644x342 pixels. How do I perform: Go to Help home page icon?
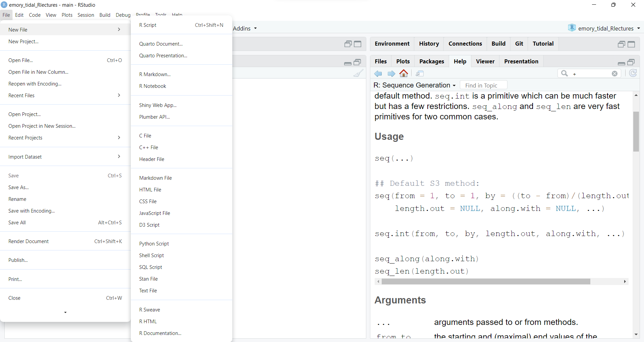coord(404,73)
